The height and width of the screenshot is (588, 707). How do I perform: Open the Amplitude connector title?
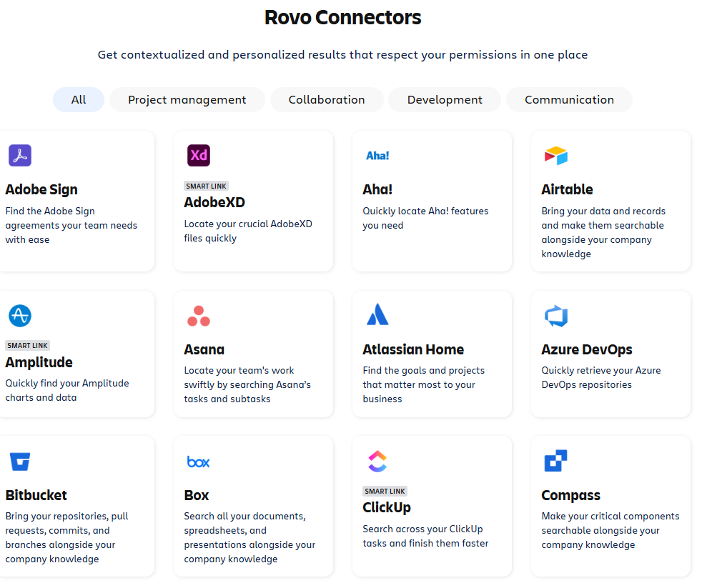(x=39, y=362)
